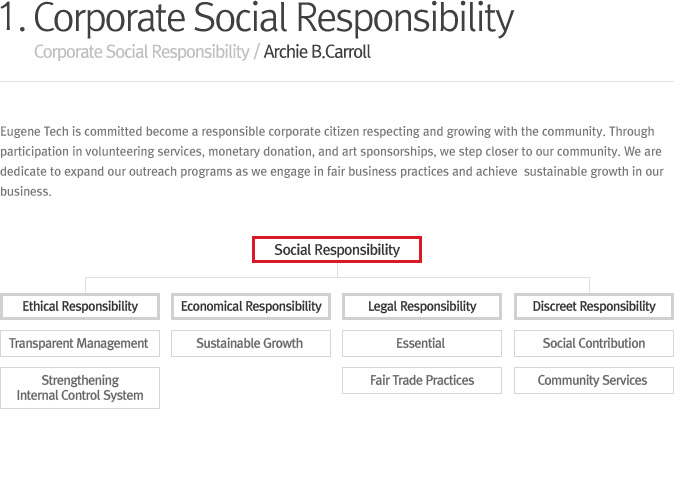Click the Transparent Management item
The width and height of the screenshot is (674, 494).
coord(80,344)
